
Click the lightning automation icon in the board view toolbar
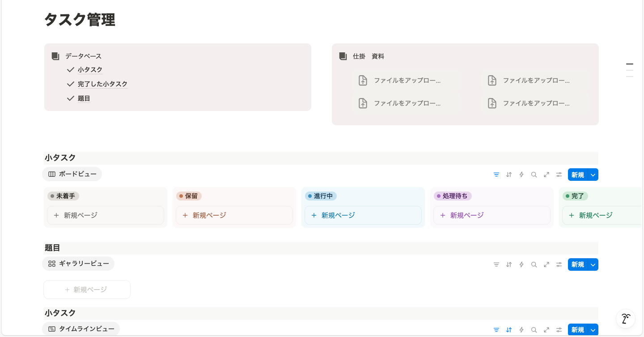(521, 175)
